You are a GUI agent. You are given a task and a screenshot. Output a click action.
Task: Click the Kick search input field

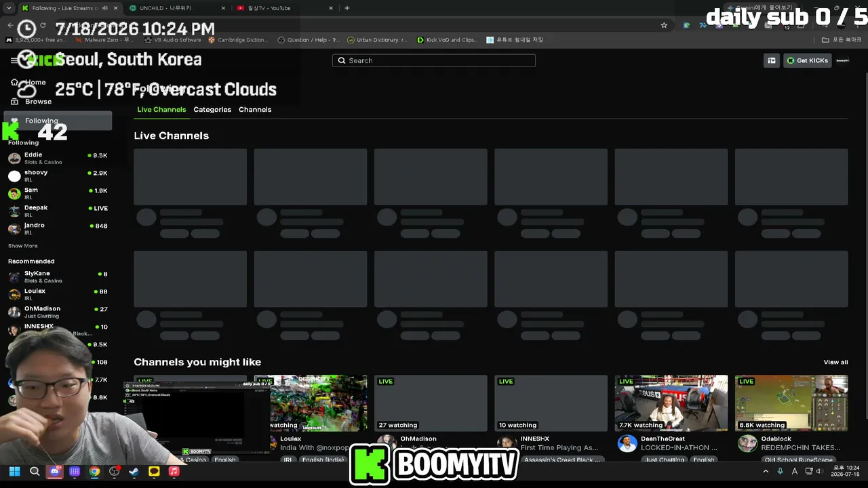click(x=434, y=60)
